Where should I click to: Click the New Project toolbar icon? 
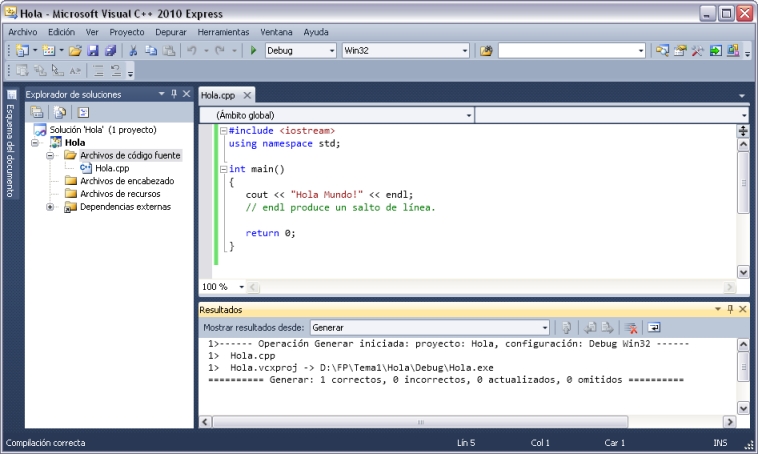[x=22, y=50]
